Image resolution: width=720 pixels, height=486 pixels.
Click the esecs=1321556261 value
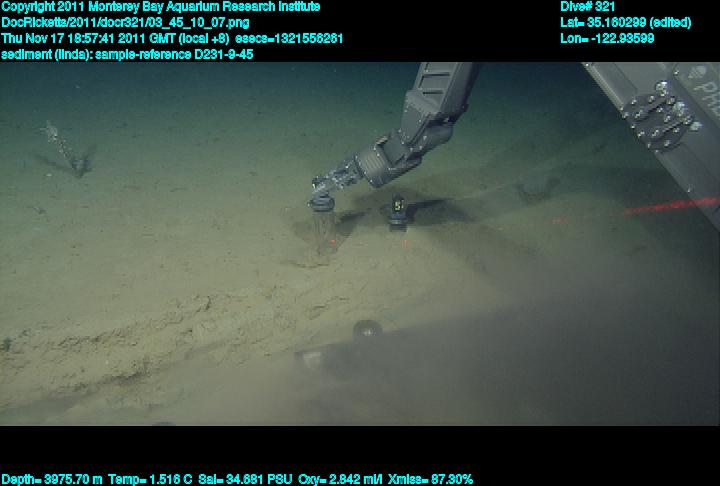(x=289, y=38)
